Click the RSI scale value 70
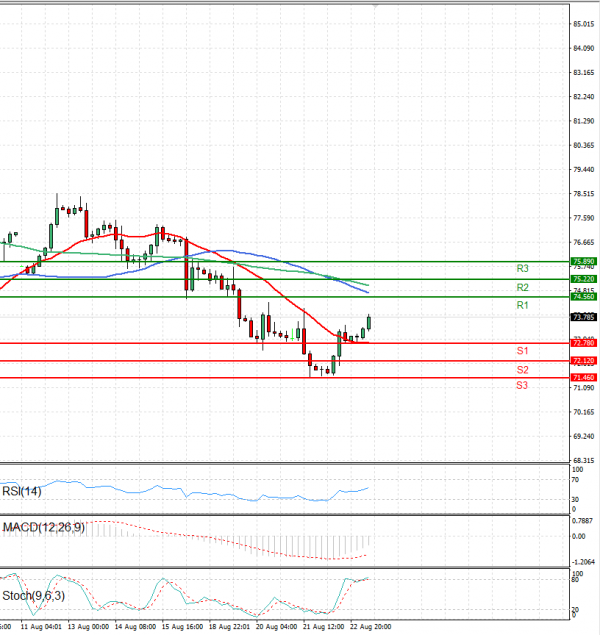 coord(575,480)
